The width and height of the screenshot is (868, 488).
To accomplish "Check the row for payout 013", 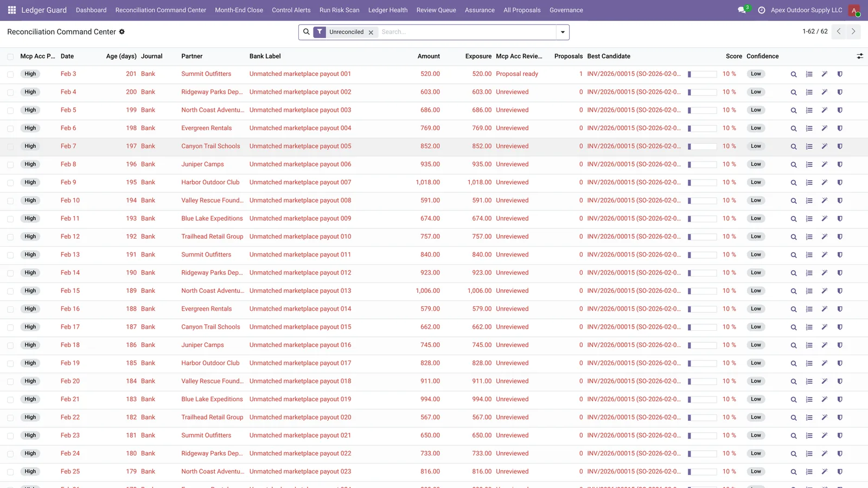I will point(10,291).
